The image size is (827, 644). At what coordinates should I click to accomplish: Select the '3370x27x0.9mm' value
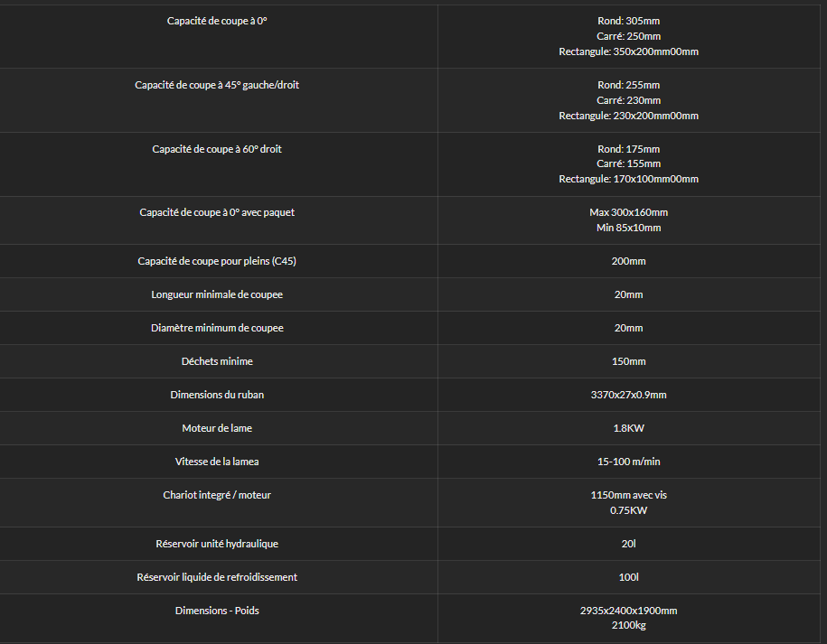pos(628,395)
